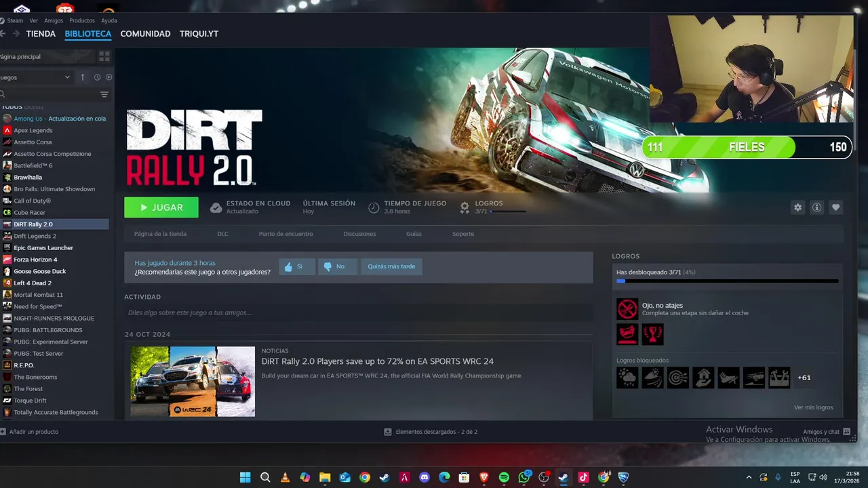Open locked target achievement icon
Image resolution: width=868 pixels, height=488 pixels.
pos(678,378)
